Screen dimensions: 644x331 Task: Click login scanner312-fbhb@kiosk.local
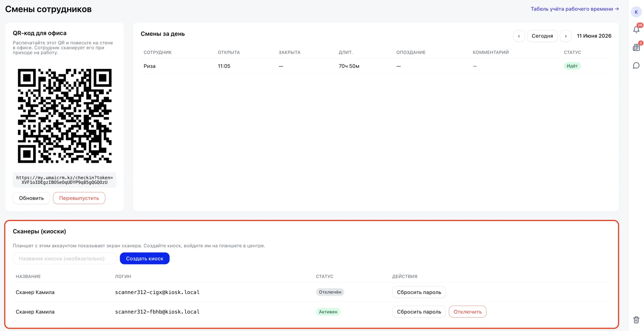pos(157,312)
